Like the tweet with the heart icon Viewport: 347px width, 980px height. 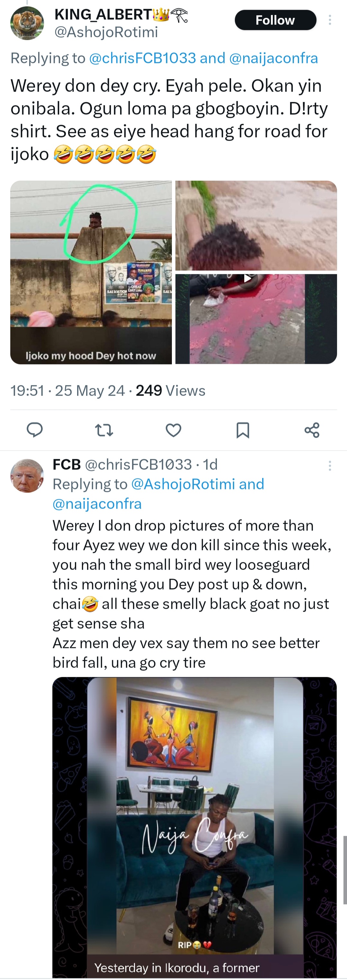click(x=173, y=430)
